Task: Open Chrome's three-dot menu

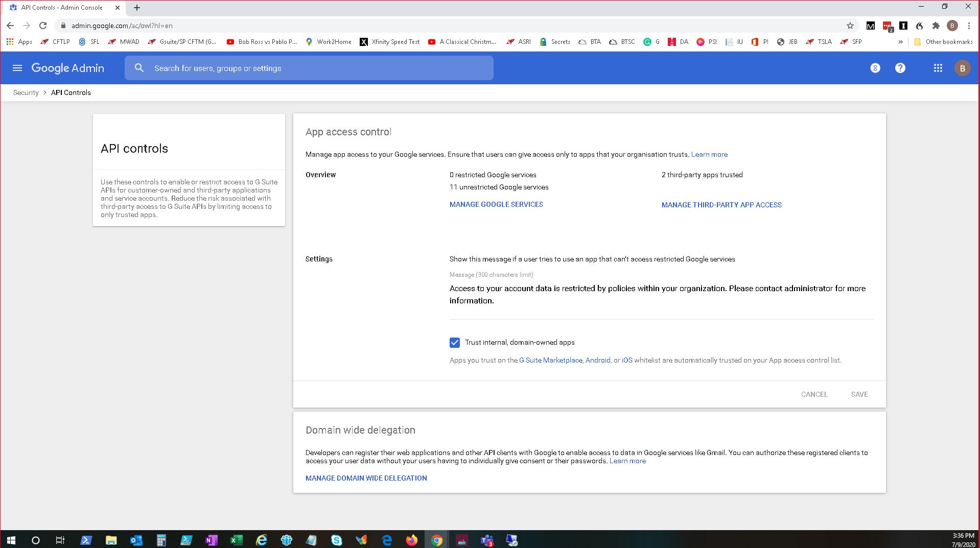Action: coord(968,25)
